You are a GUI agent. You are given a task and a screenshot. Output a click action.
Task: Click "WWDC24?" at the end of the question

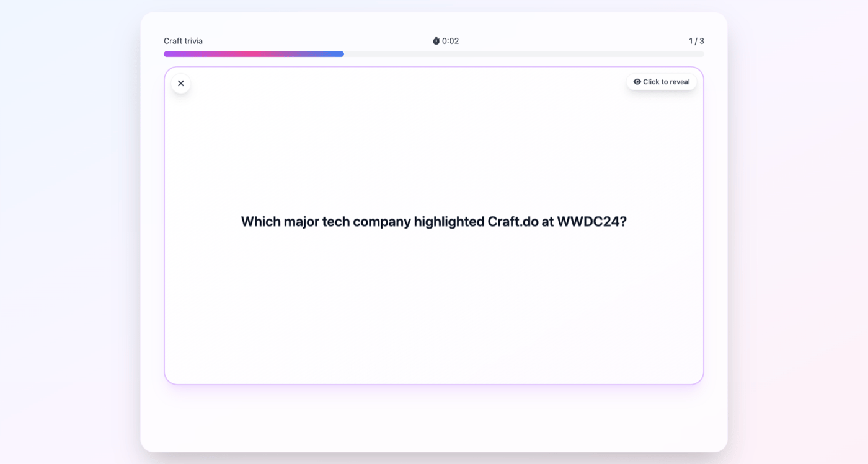(591, 222)
